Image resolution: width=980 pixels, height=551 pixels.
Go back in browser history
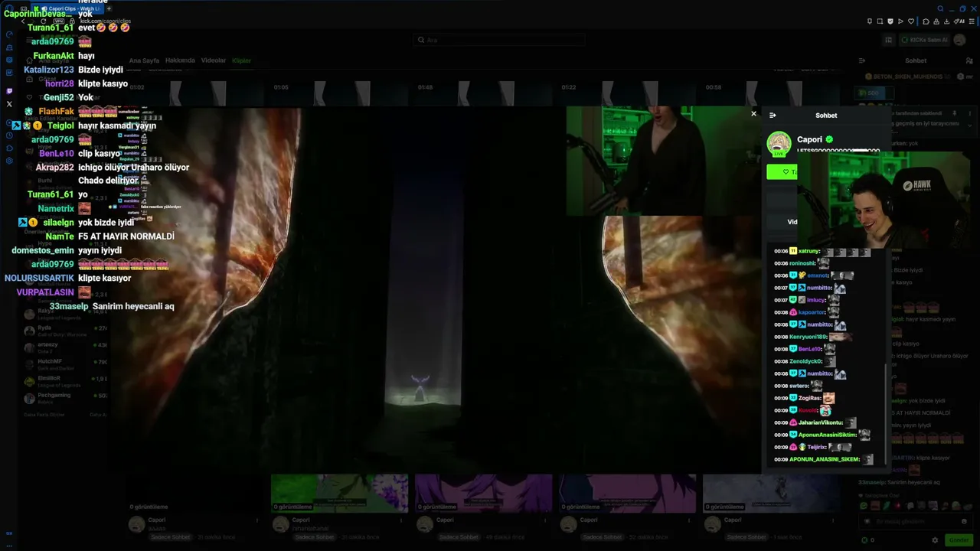[x=23, y=21]
